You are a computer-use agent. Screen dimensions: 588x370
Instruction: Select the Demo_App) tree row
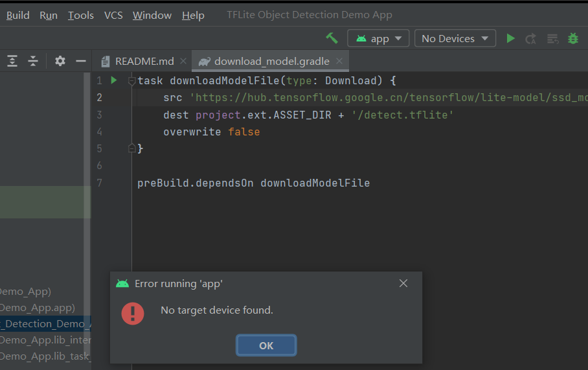point(45,291)
